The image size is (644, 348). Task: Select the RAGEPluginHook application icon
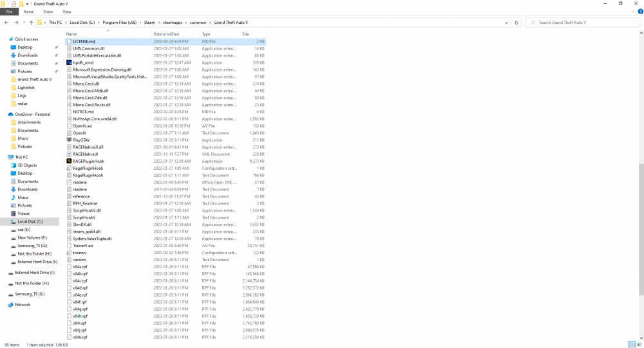point(69,161)
